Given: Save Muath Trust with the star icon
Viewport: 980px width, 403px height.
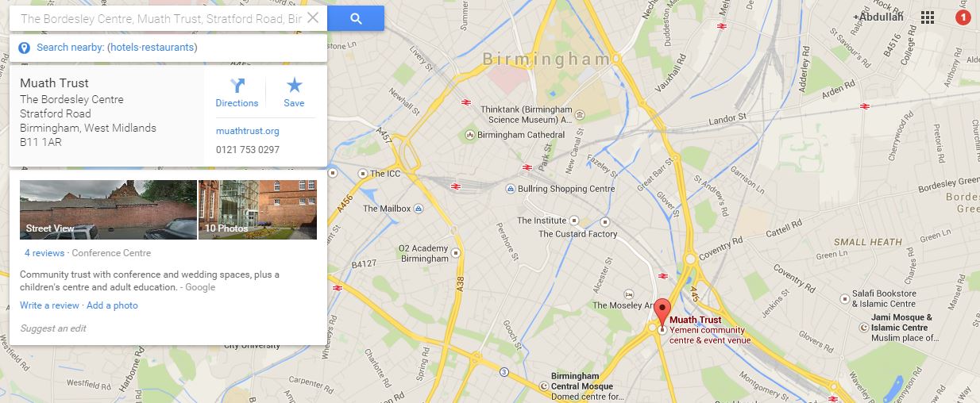Looking at the screenshot, I should point(294,93).
